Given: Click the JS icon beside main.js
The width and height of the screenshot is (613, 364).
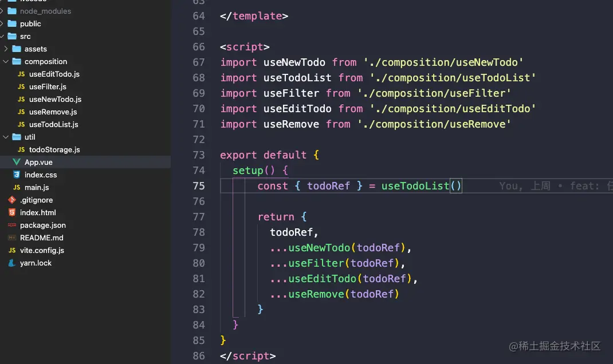Looking at the screenshot, I should tap(17, 188).
